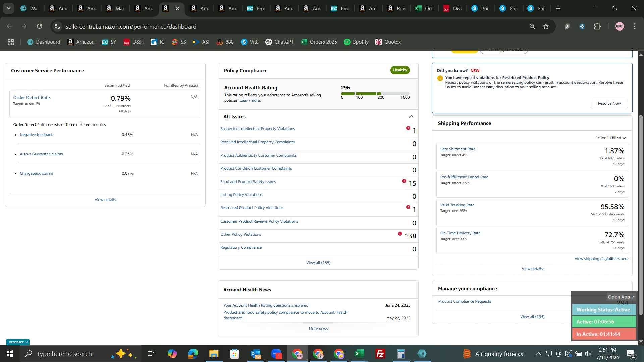
Task: Click the browser reload icon
Action: point(40,26)
